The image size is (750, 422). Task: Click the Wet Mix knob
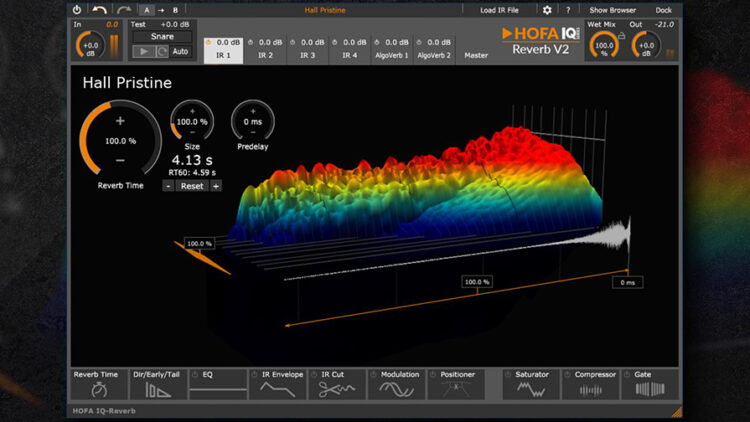(x=604, y=46)
